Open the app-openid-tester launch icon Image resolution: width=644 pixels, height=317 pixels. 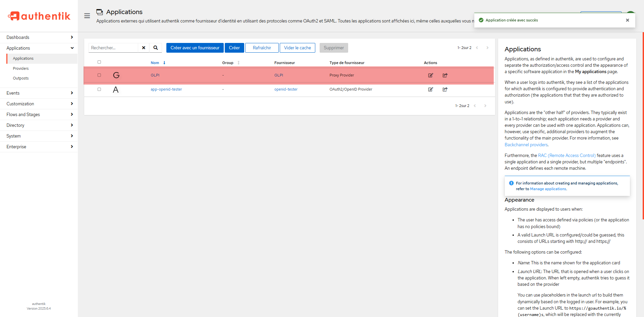point(445,89)
